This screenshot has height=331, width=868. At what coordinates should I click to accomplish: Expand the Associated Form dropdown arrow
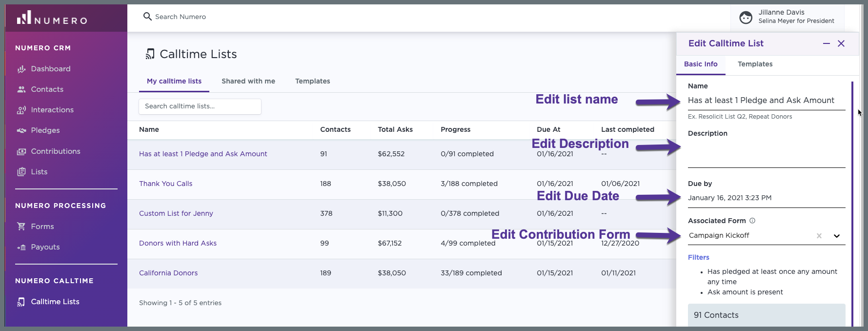pyautogui.click(x=837, y=236)
